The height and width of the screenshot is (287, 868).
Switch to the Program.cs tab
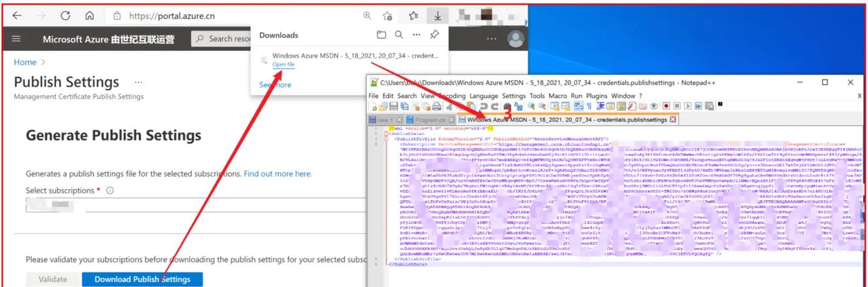(x=429, y=120)
